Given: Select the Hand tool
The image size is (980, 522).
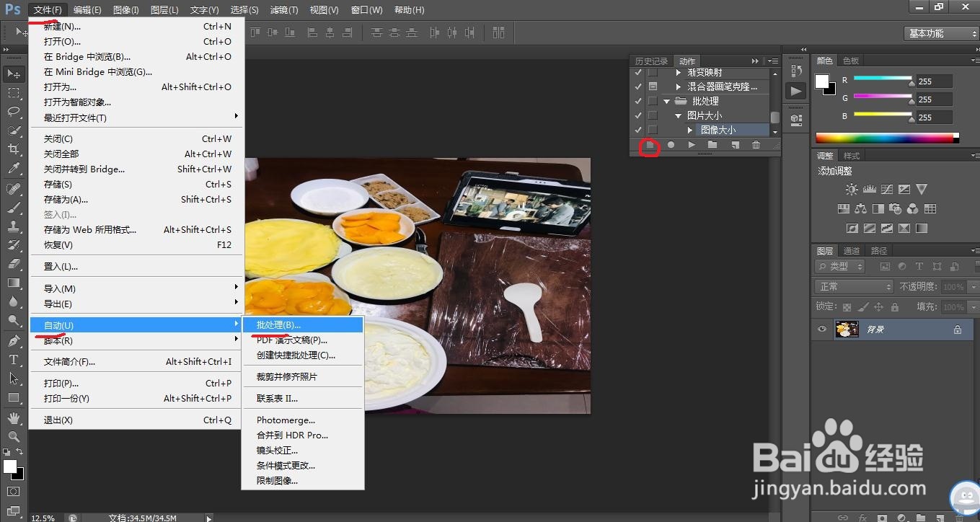Looking at the screenshot, I should 14,417.
